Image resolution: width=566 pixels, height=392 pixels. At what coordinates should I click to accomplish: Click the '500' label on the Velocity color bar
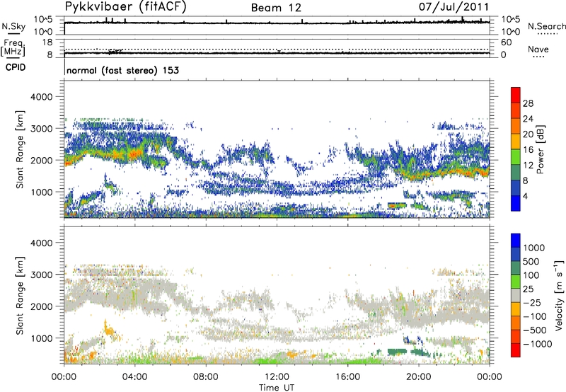pos(531,261)
